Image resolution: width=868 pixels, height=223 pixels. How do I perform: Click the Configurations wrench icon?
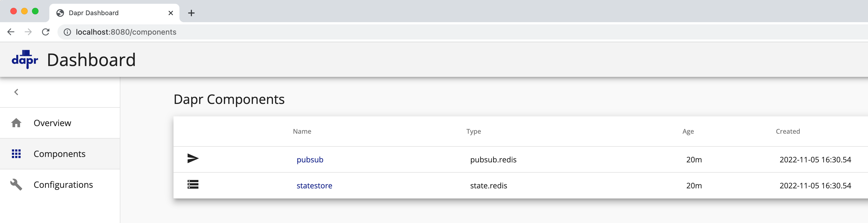pos(16,185)
